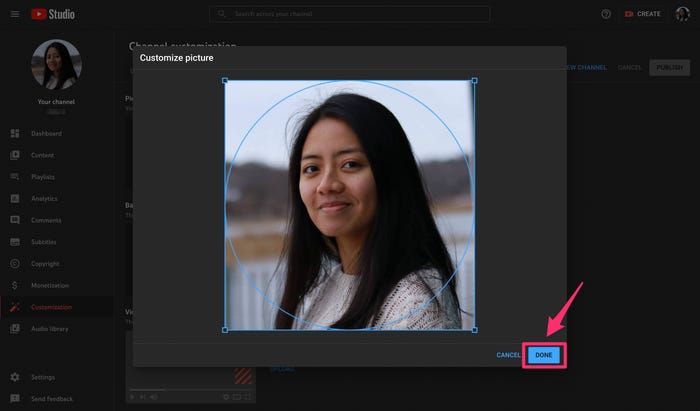Click the YouTube Studio logo
The width and height of the screenshot is (700, 411).
tap(53, 14)
